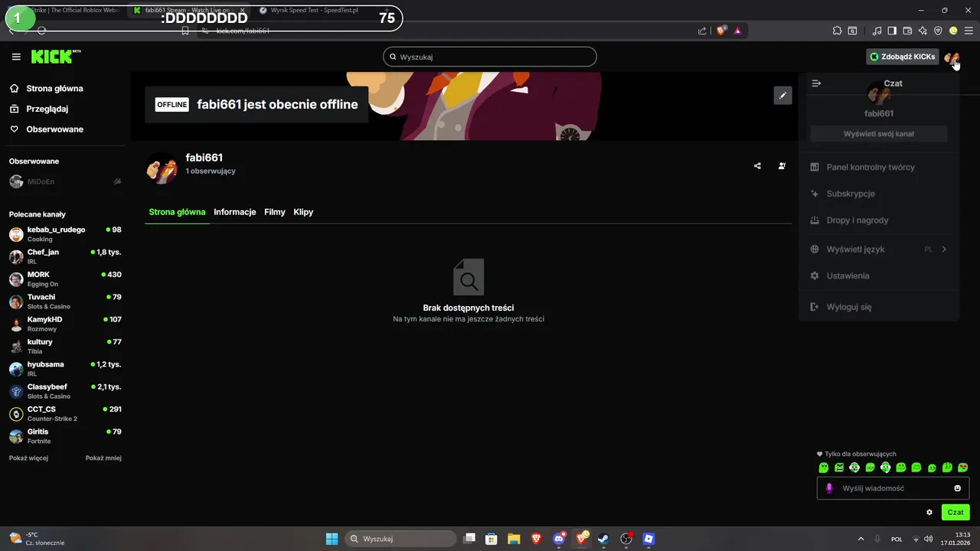
Task: Click the Kick Wyszukaj search field
Action: 490,57
